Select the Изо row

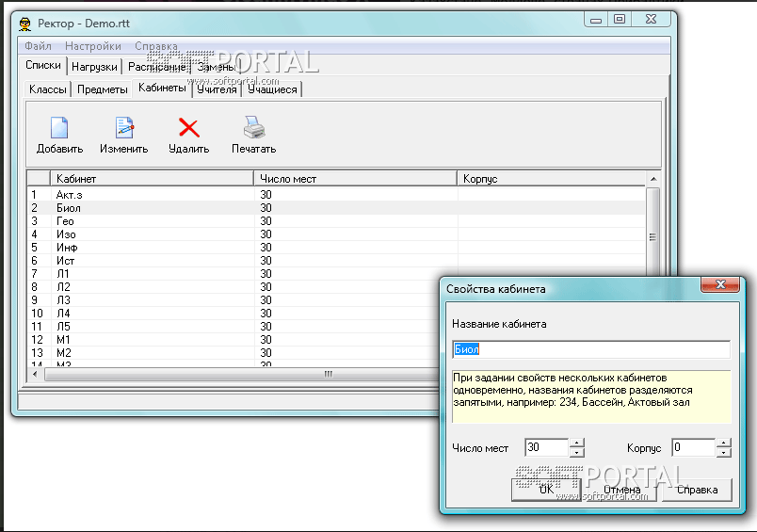coord(336,234)
